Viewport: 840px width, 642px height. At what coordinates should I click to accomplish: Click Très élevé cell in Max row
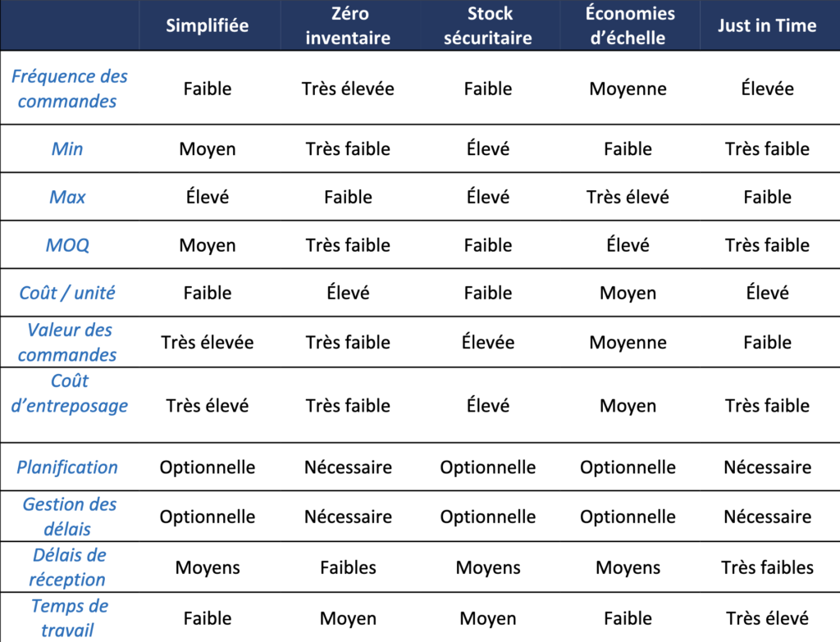click(x=628, y=197)
